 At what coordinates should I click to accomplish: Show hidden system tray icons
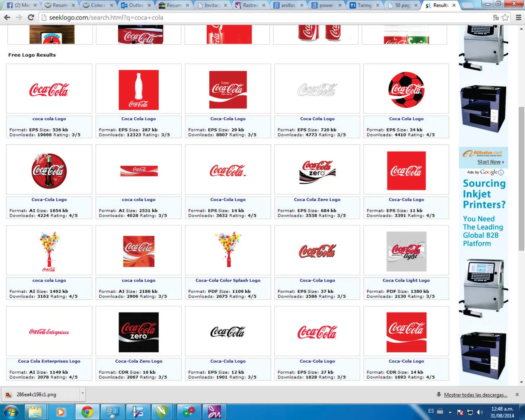450,412
